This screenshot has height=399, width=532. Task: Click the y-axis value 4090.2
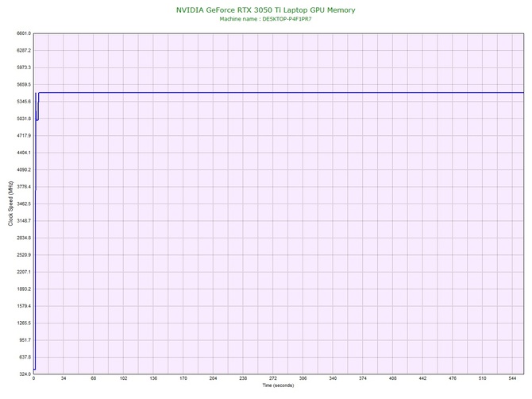[24, 169]
